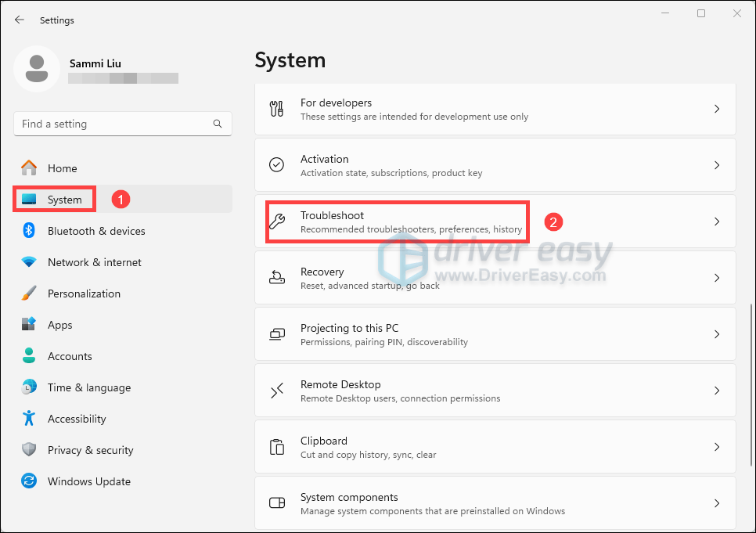The width and height of the screenshot is (756, 533).
Task: Select System in the sidebar
Action: click(64, 200)
